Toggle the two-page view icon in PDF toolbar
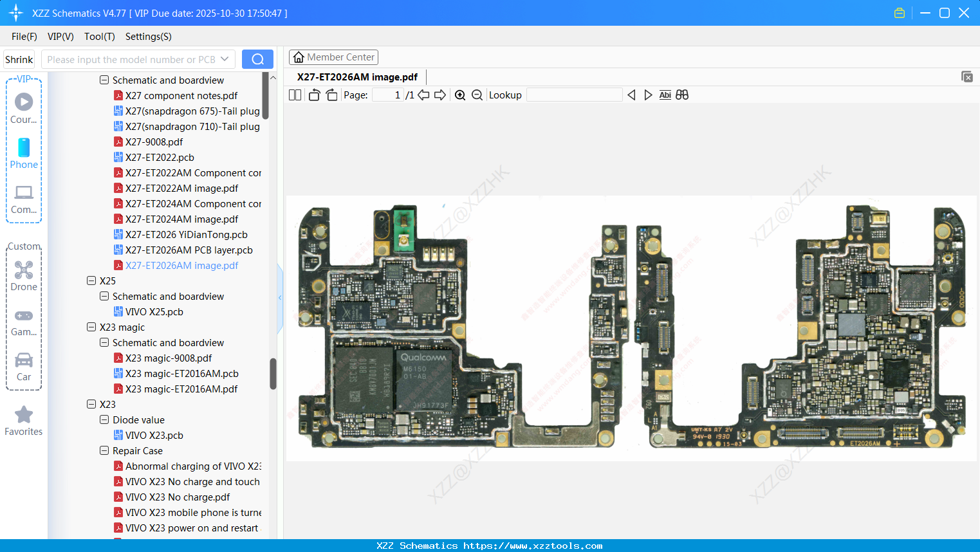This screenshot has height=552, width=980. [295, 95]
